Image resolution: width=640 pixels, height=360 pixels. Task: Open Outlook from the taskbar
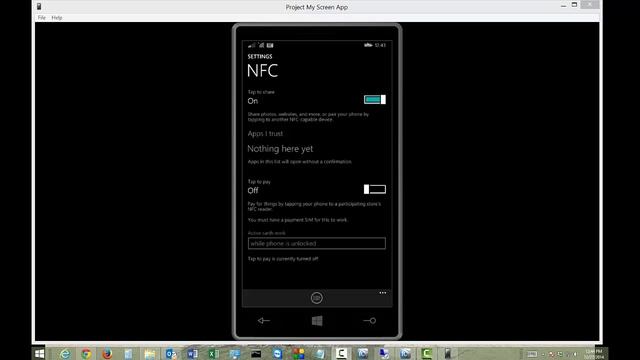click(x=171, y=353)
